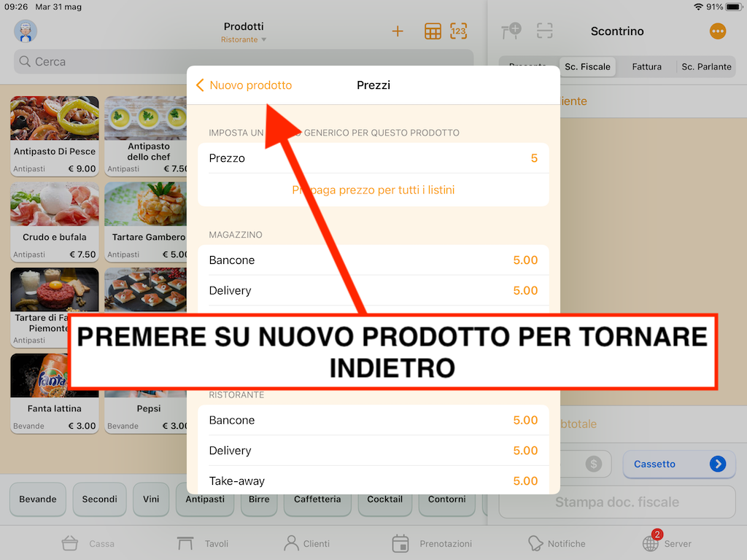Select Antipasto Di Pesce product

coord(54,136)
